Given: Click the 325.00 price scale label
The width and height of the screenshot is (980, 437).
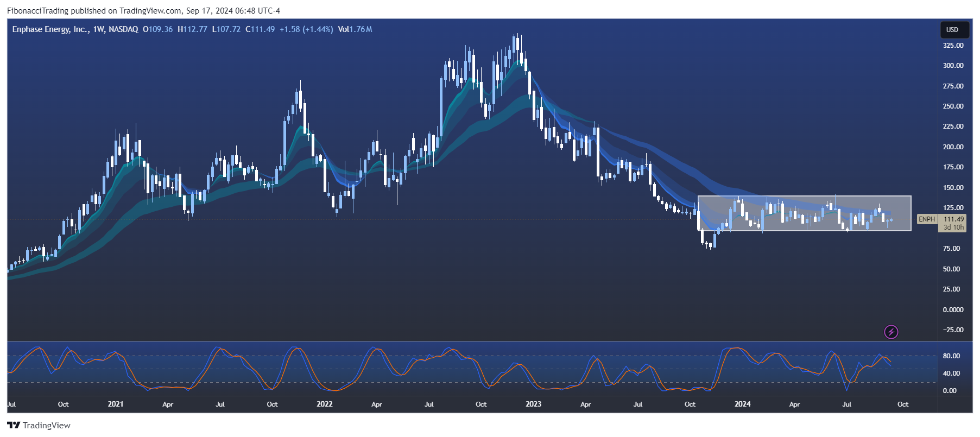Looking at the screenshot, I should click(953, 46).
